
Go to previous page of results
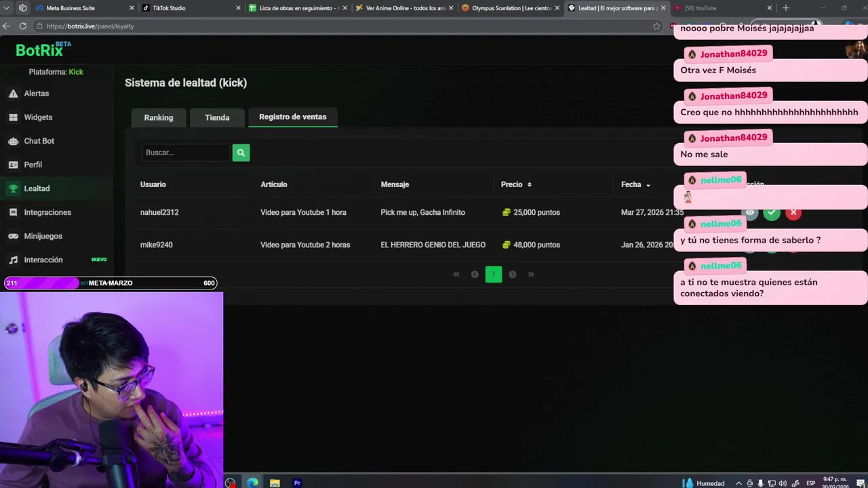[475, 274]
